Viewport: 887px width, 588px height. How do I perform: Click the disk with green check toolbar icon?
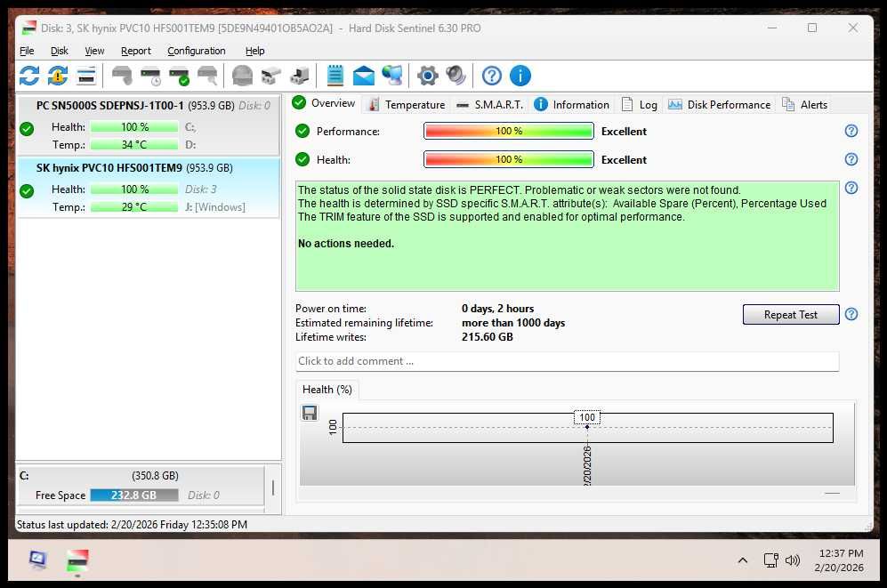(180, 76)
